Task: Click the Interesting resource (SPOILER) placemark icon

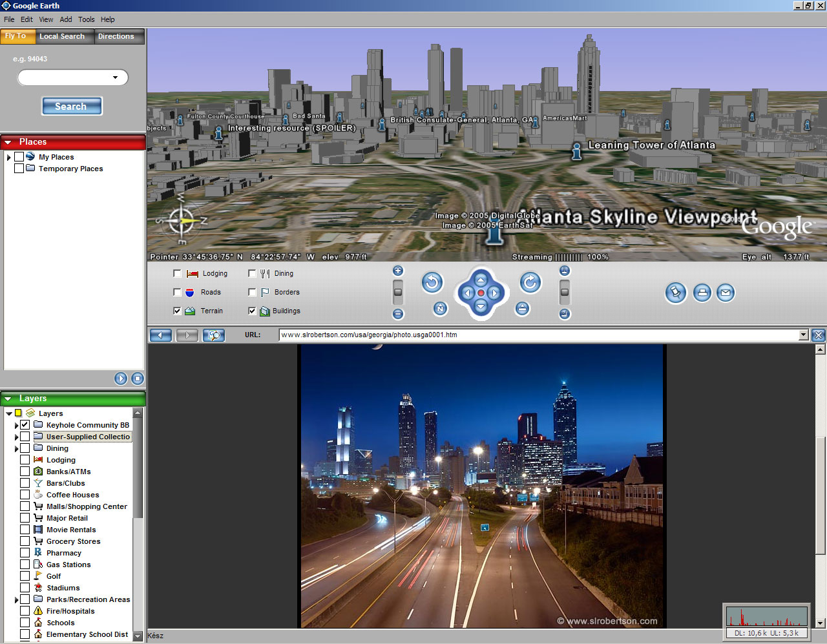Action: 218,133
